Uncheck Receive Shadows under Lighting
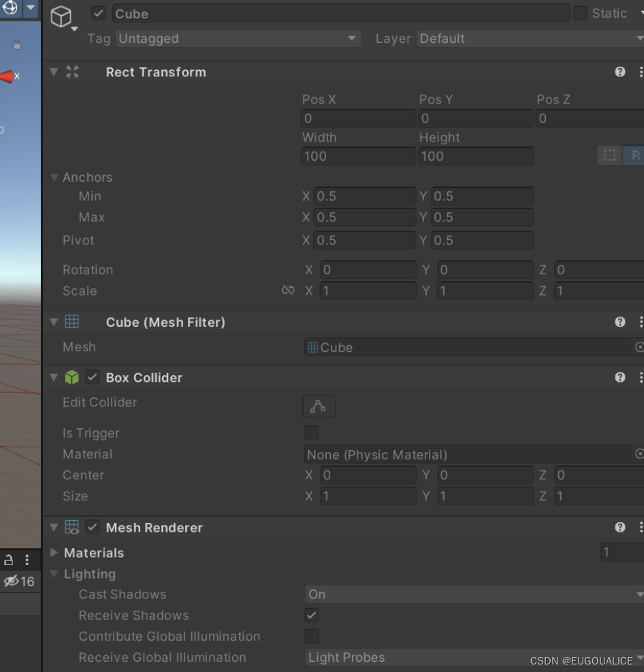This screenshot has width=644, height=672. (311, 615)
